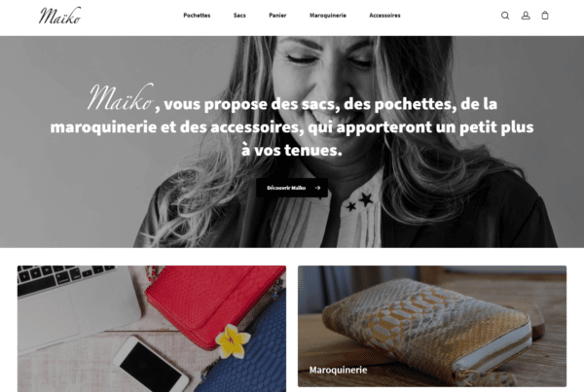Open the Sacs menu item
584x392 pixels.
point(239,16)
